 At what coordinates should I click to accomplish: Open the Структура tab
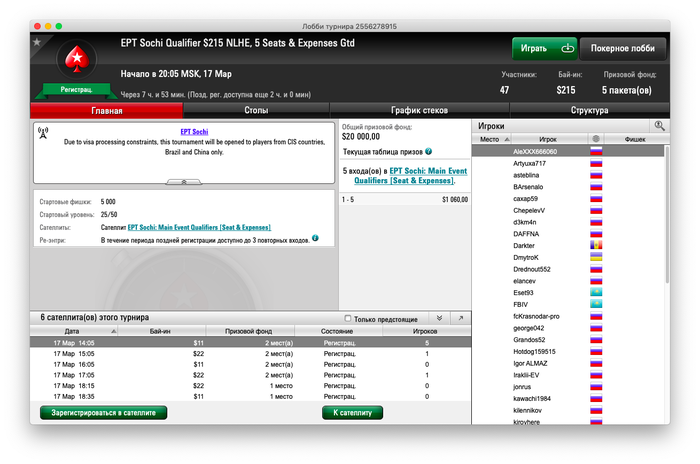589,110
